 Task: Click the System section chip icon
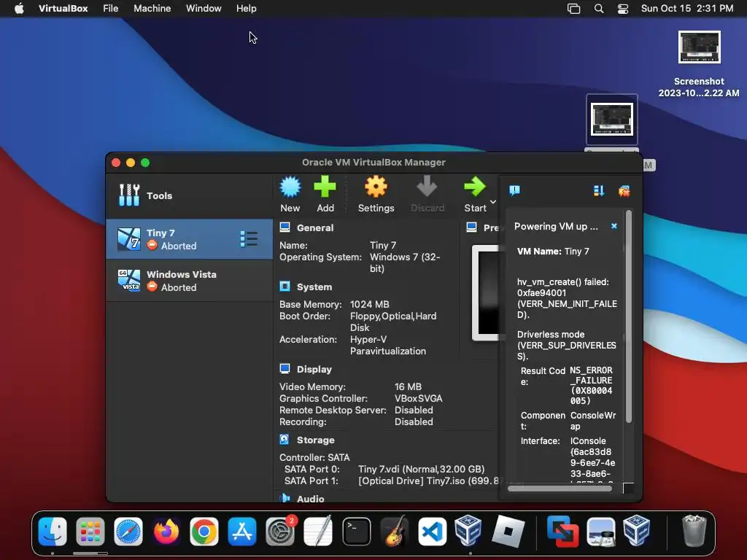[x=285, y=286]
